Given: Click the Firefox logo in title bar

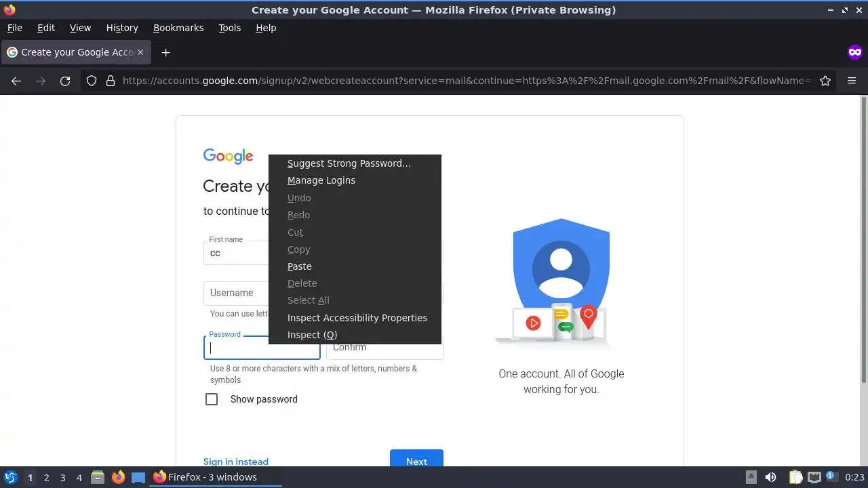Looking at the screenshot, I should coord(9,9).
